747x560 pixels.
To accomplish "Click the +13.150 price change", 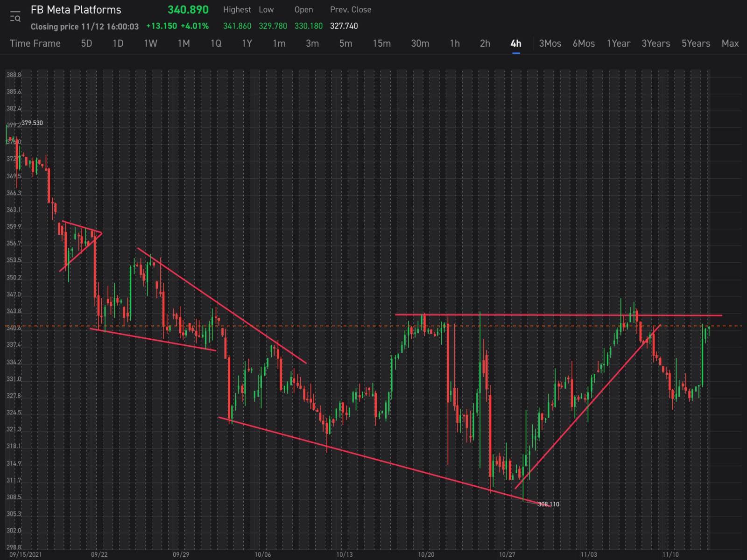I will coord(162,26).
